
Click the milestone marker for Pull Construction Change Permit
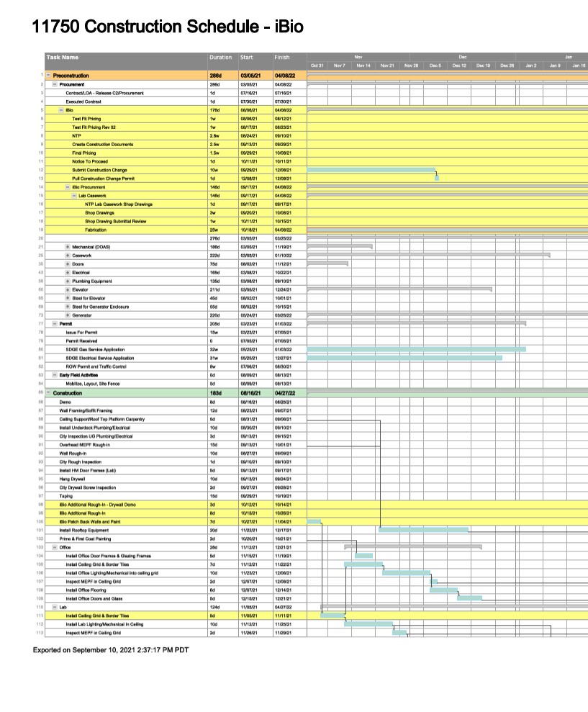click(435, 178)
